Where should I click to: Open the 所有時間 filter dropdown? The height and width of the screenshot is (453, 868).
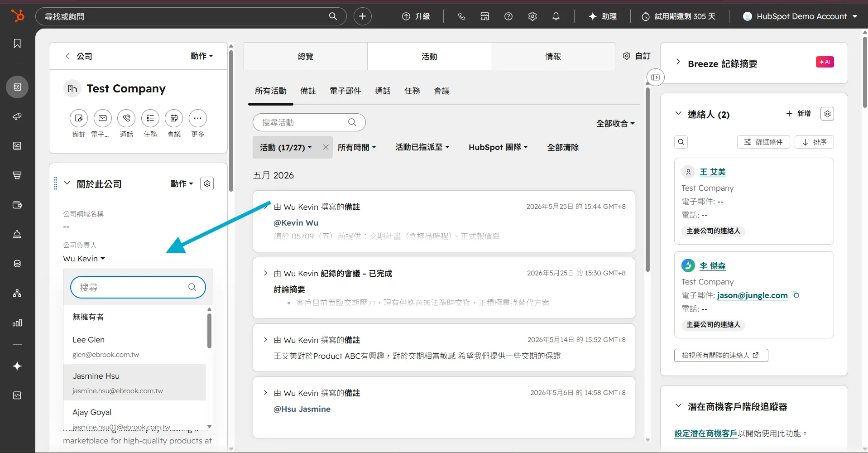357,147
